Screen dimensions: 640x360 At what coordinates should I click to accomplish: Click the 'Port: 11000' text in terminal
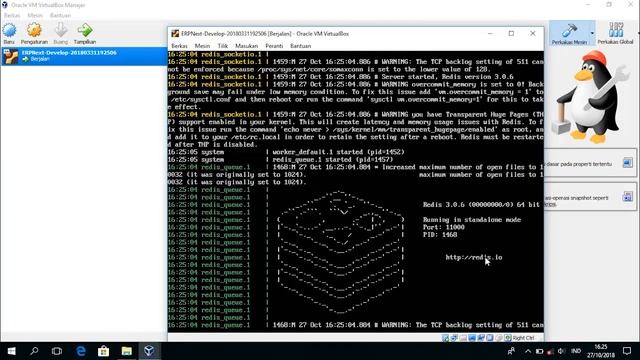pyautogui.click(x=444, y=227)
